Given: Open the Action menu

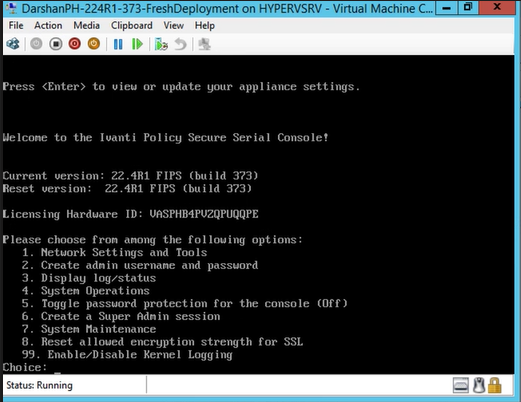Looking at the screenshot, I should click(48, 25).
